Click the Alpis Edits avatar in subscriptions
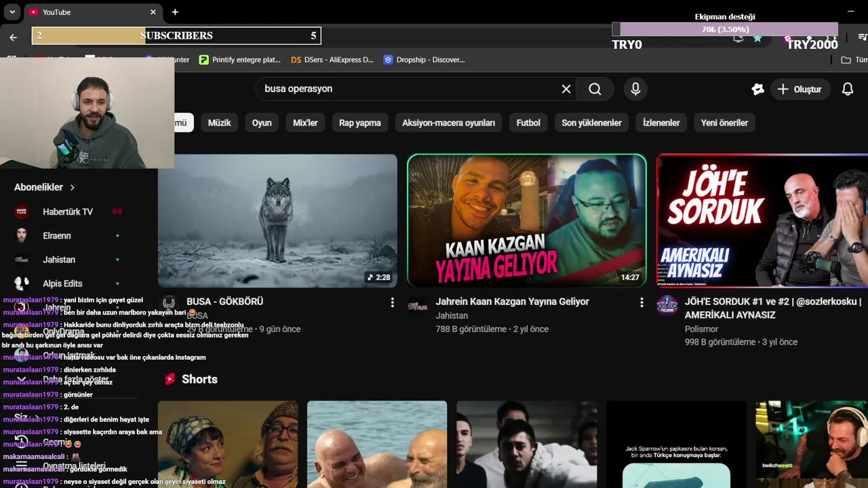 point(22,283)
